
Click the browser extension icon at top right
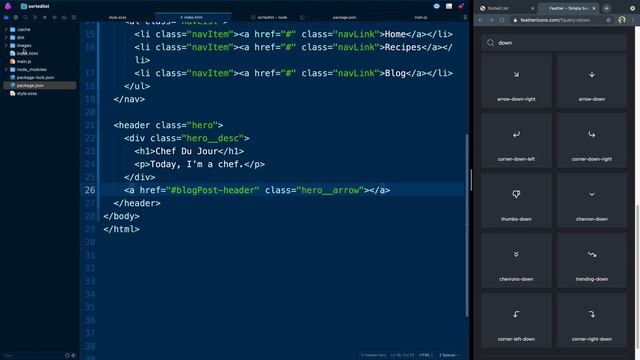(x=632, y=8)
